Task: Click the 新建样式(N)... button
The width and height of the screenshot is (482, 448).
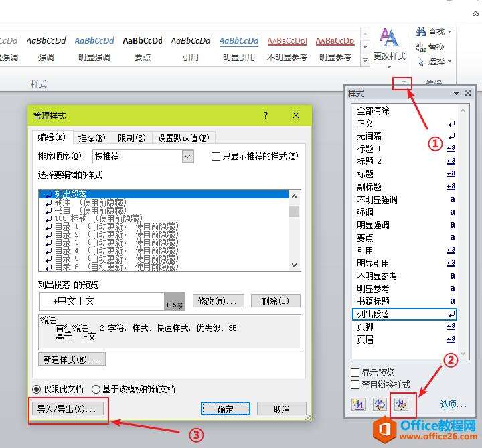Action: [72, 359]
